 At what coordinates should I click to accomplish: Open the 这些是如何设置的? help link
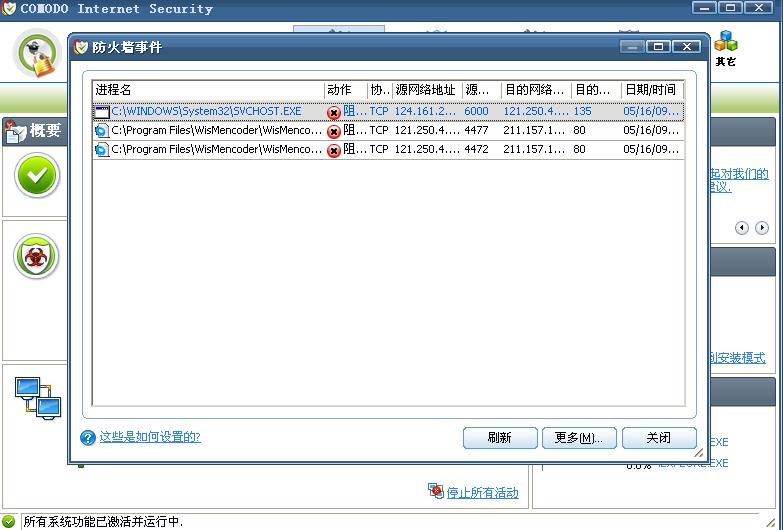pyautogui.click(x=150, y=437)
